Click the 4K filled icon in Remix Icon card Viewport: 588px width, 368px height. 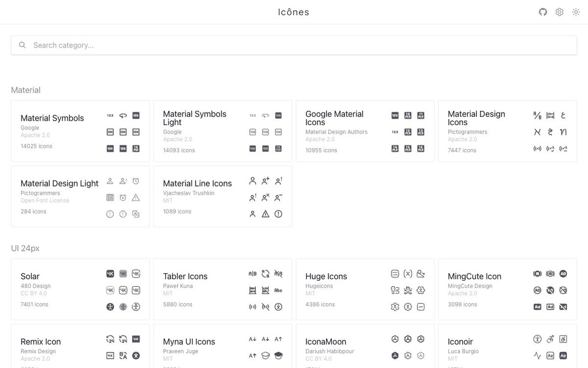136,339
